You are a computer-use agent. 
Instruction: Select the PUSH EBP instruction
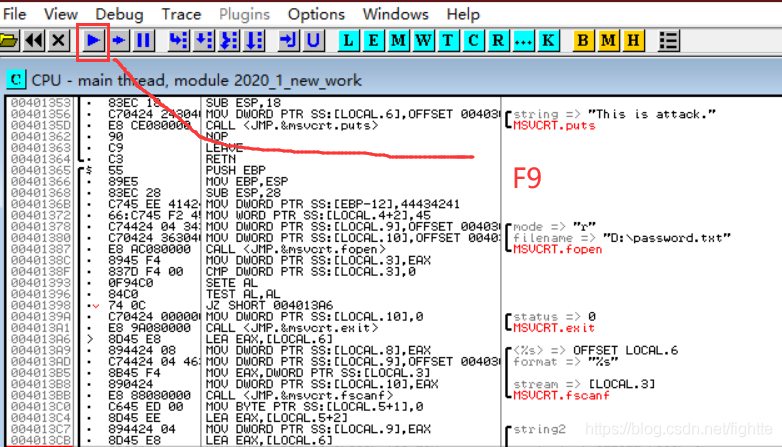(x=236, y=170)
